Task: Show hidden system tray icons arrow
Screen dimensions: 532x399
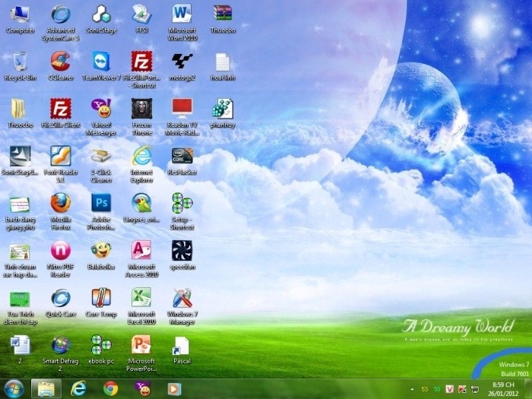Action: coord(412,389)
